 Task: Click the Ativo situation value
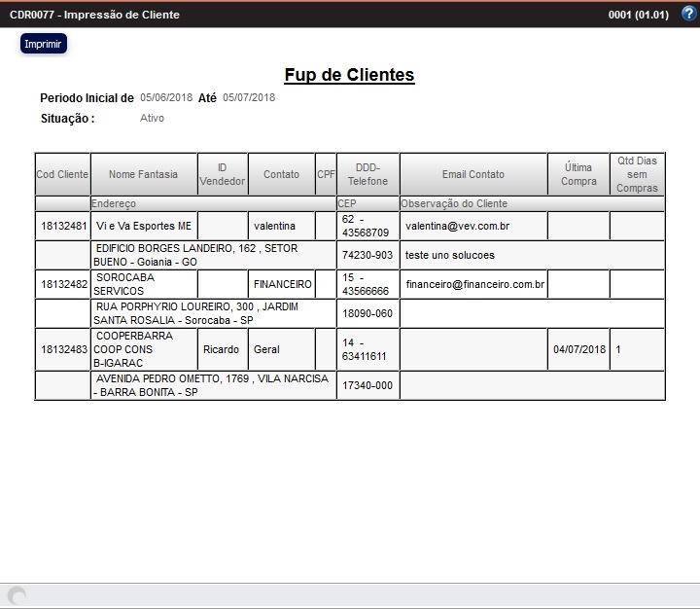152,118
